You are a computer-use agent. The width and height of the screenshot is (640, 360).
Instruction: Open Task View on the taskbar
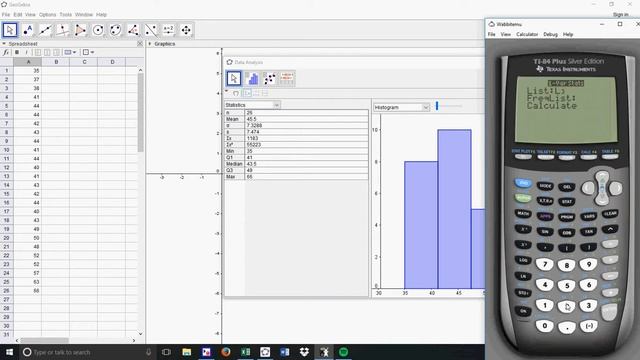(x=166, y=352)
